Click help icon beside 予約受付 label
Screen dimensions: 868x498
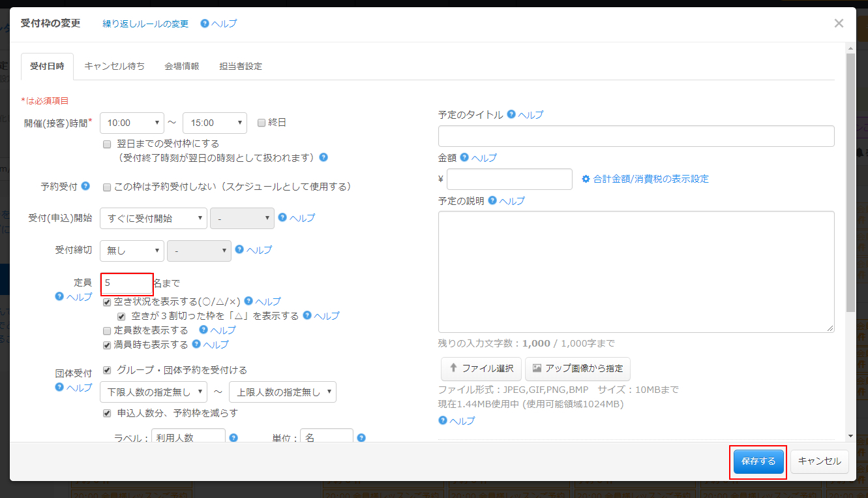coord(85,186)
